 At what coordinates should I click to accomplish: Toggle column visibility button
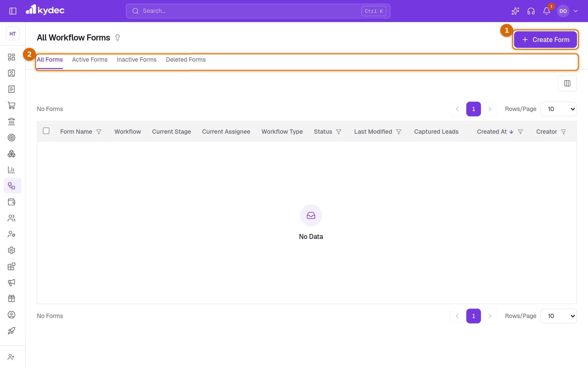coord(567,83)
